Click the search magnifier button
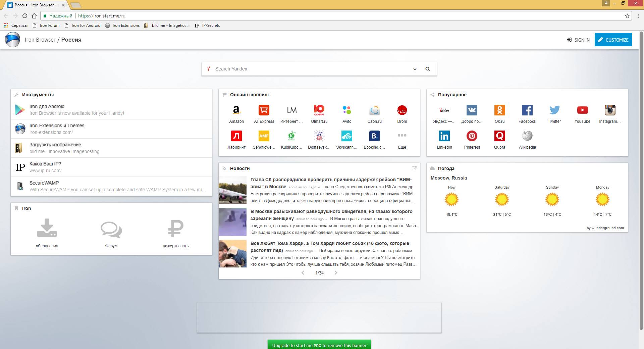The height and width of the screenshot is (349, 644). pos(428,69)
